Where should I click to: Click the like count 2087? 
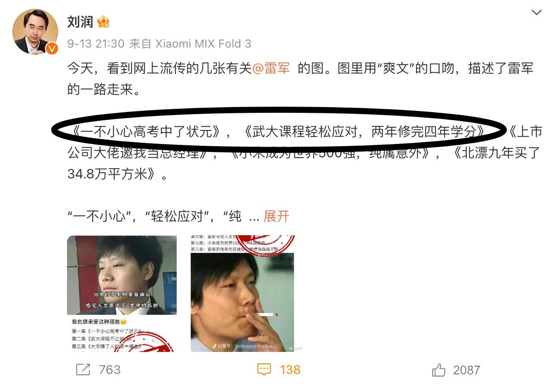click(x=466, y=370)
